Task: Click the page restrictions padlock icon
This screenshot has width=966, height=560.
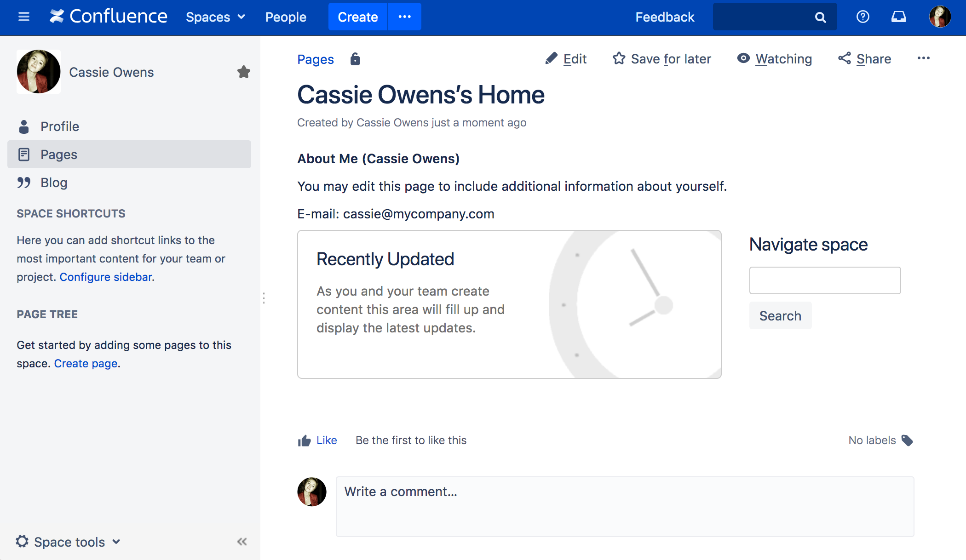Action: [355, 59]
